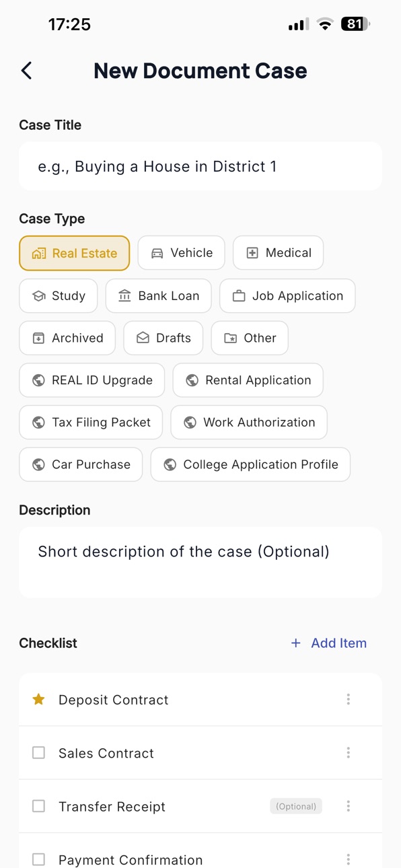Open the Transfer Receipt three-dot menu
401x868 pixels.
tap(349, 806)
